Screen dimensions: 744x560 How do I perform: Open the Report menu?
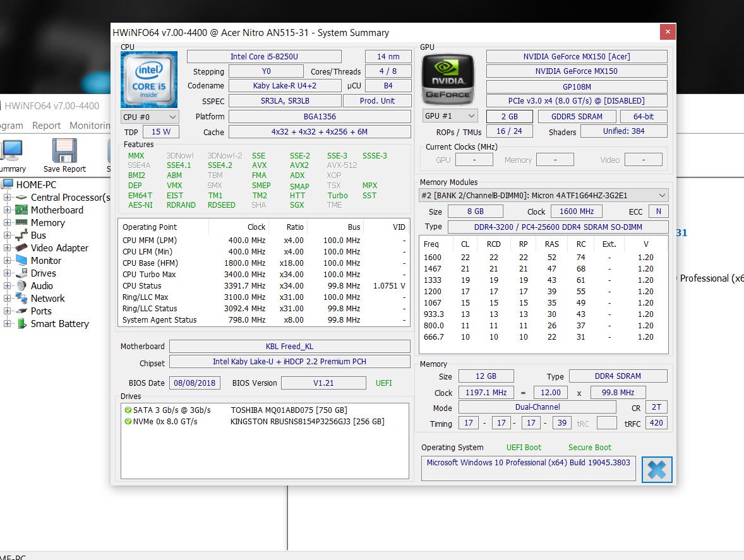click(46, 126)
